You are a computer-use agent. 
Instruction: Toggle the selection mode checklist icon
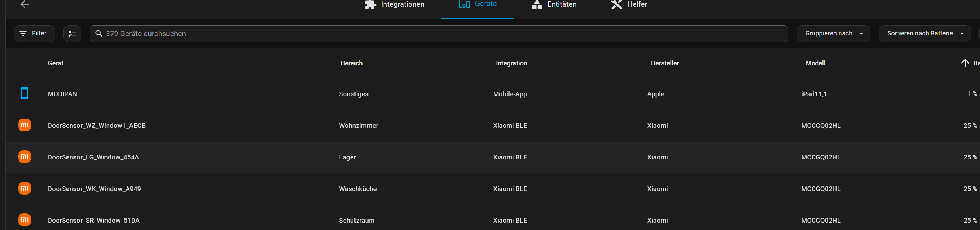tap(72, 34)
